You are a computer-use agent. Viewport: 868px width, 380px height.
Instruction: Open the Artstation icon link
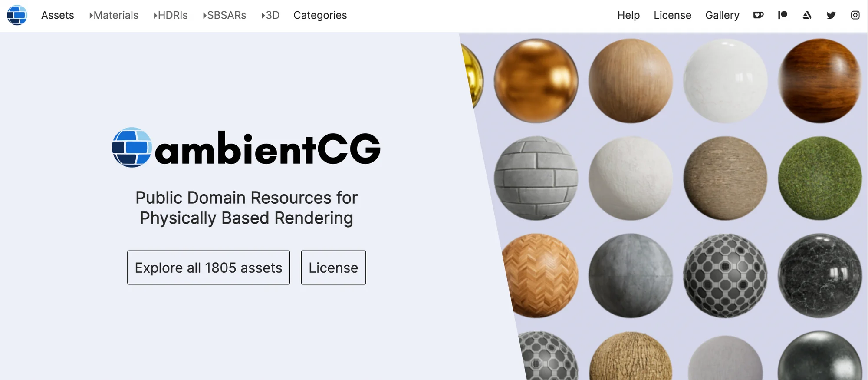pyautogui.click(x=807, y=15)
